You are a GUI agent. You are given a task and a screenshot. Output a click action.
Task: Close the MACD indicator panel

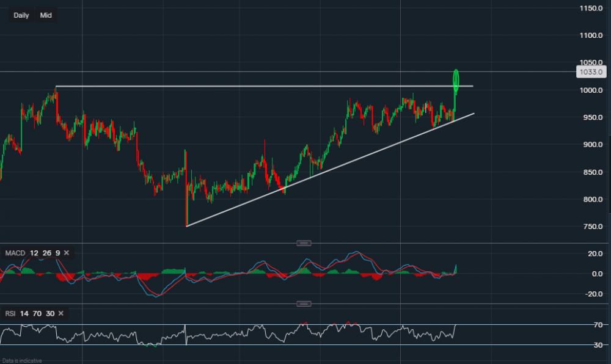point(67,253)
